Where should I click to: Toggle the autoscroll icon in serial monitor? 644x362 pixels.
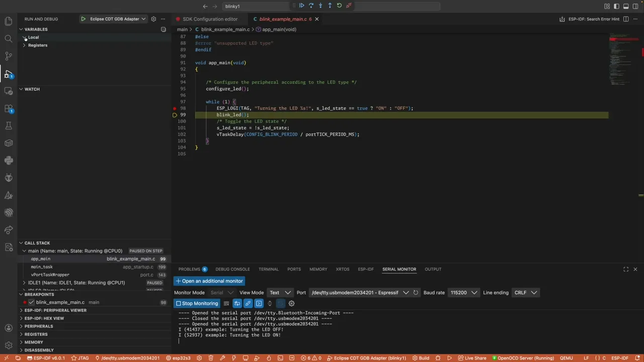(237, 304)
